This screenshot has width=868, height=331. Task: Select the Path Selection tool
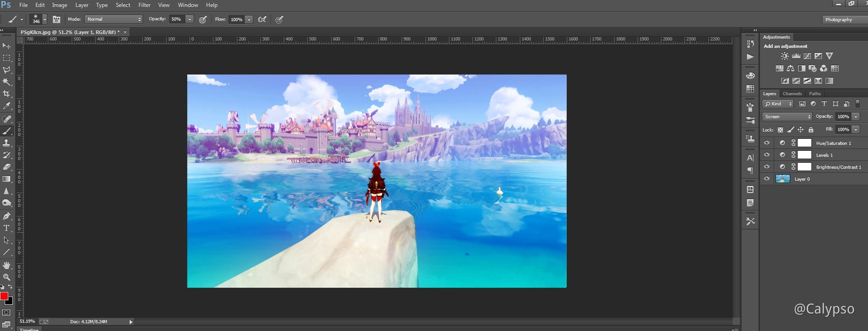click(x=6, y=240)
